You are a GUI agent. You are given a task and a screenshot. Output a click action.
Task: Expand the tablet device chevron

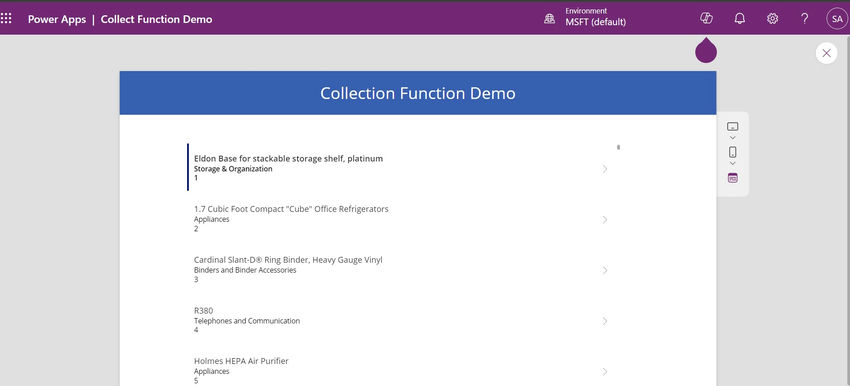(732, 138)
